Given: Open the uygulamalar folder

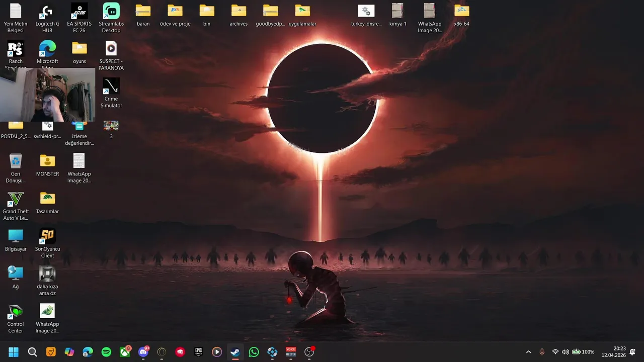Looking at the screenshot, I should click(x=302, y=15).
